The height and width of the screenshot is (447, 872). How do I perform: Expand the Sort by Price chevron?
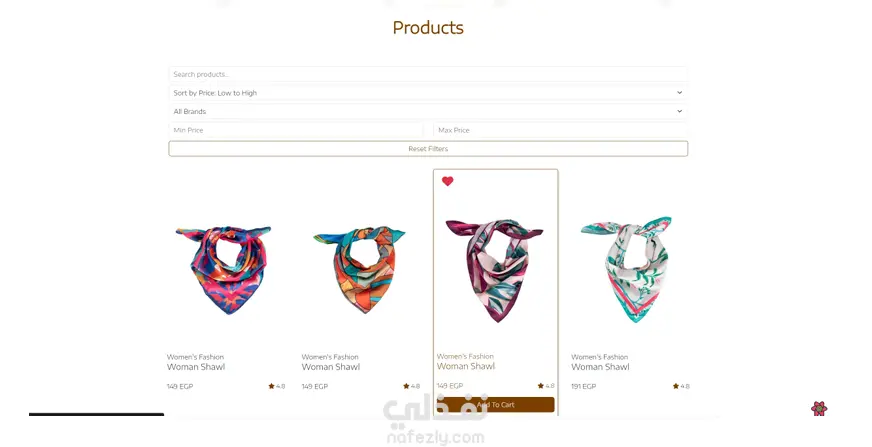tap(679, 93)
